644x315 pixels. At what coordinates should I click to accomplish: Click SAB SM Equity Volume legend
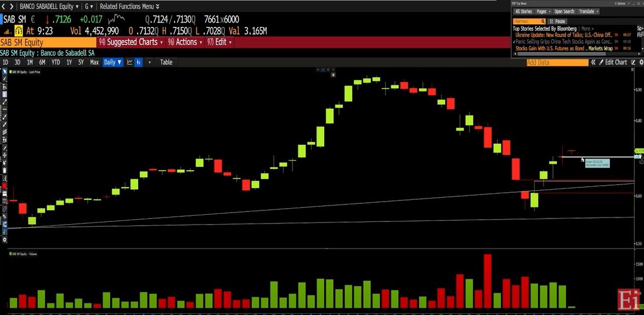tap(23, 254)
